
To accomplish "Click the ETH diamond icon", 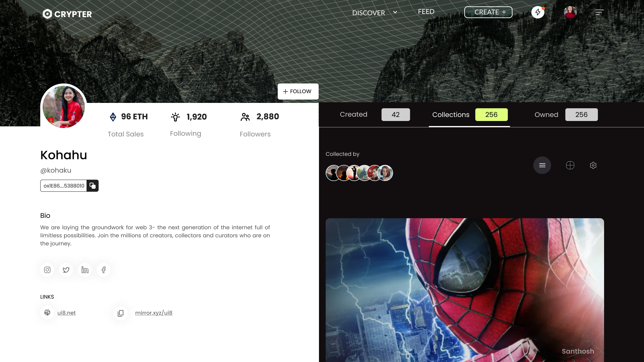I will [113, 117].
